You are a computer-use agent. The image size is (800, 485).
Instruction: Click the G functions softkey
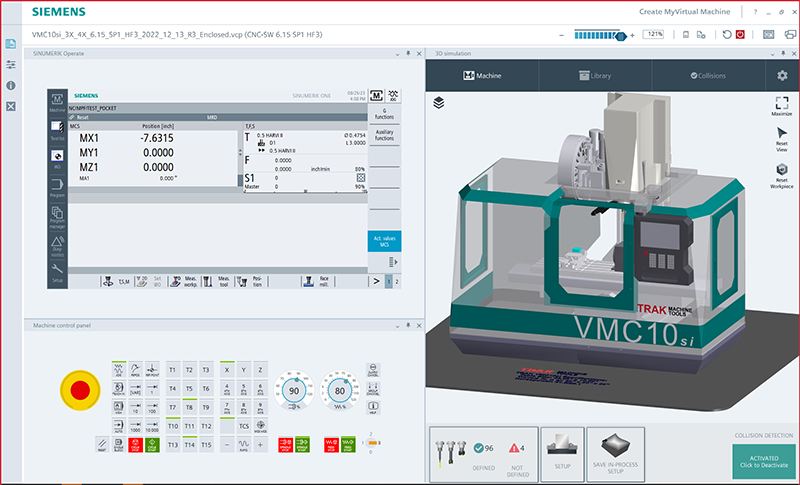pyautogui.click(x=384, y=114)
